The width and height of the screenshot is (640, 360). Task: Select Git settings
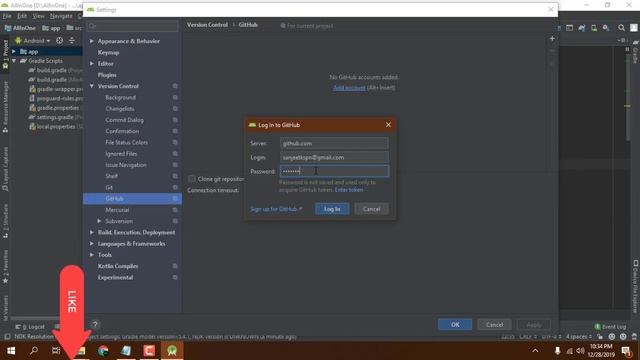point(109,187)
